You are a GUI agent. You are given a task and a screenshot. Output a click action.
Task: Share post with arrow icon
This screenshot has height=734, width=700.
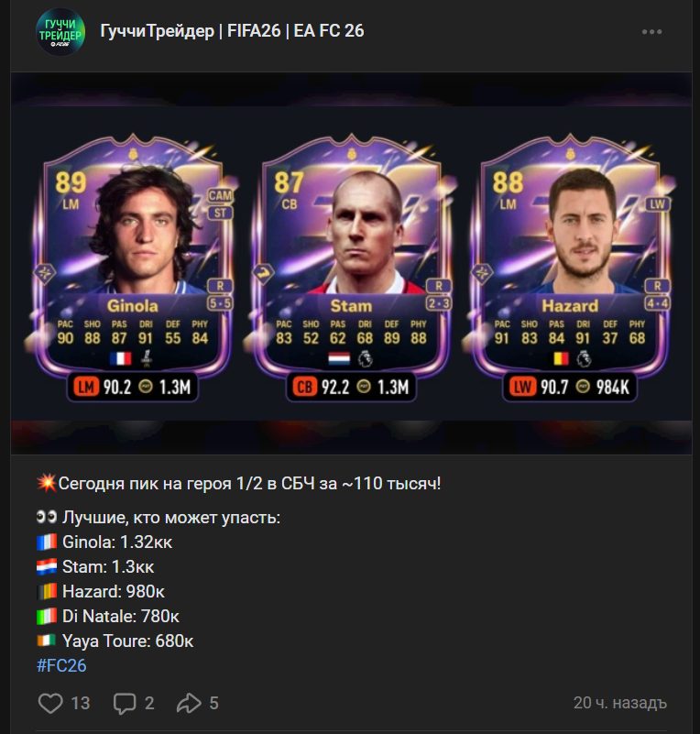(x=189, y=703)
